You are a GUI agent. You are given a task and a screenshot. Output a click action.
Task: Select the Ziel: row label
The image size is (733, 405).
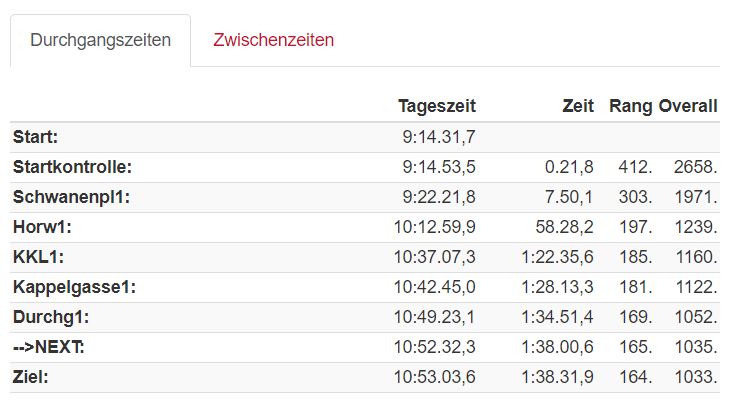(x=30, y=376)
